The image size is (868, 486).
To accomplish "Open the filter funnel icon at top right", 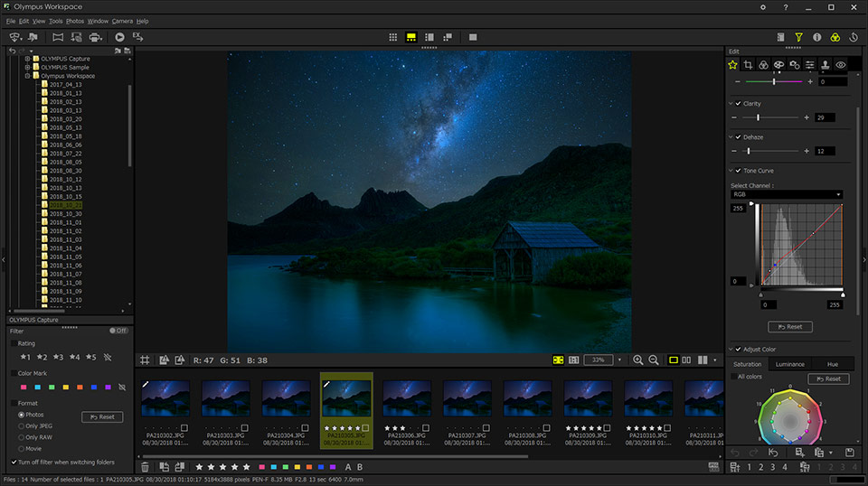I will tap(798, 37).
